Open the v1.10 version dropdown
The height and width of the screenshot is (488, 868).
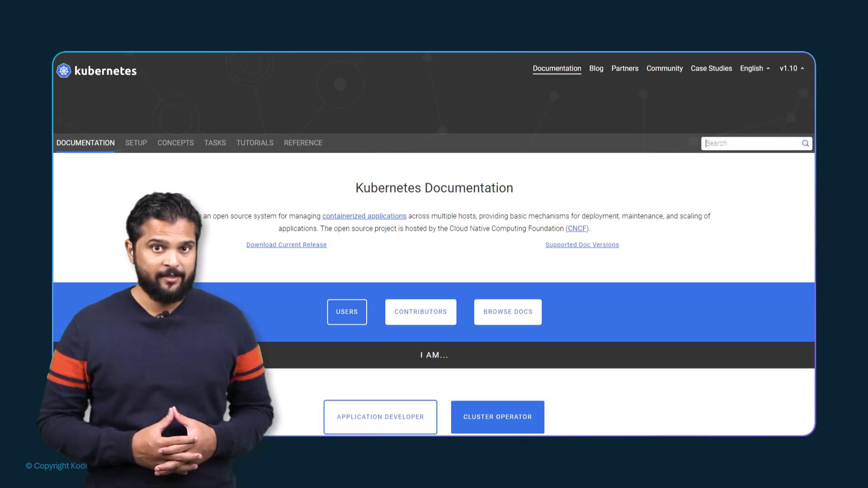click(x=792, y=68)
